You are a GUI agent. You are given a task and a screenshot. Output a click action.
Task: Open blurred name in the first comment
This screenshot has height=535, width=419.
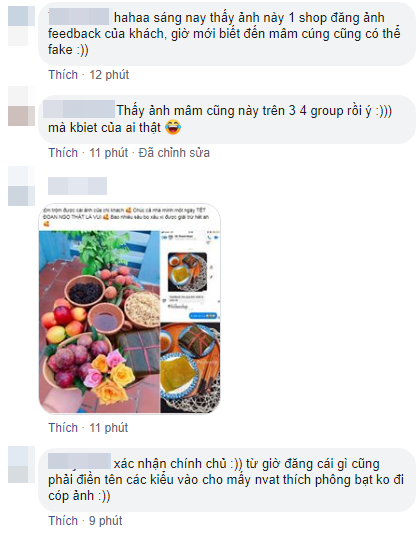[79, 17]
